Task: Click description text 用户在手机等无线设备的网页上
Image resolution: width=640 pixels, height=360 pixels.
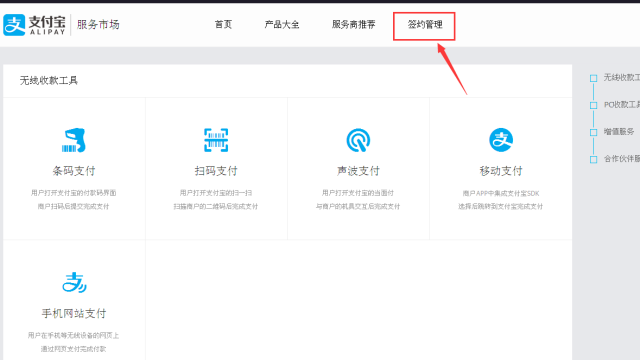Action: coord(73,335)
